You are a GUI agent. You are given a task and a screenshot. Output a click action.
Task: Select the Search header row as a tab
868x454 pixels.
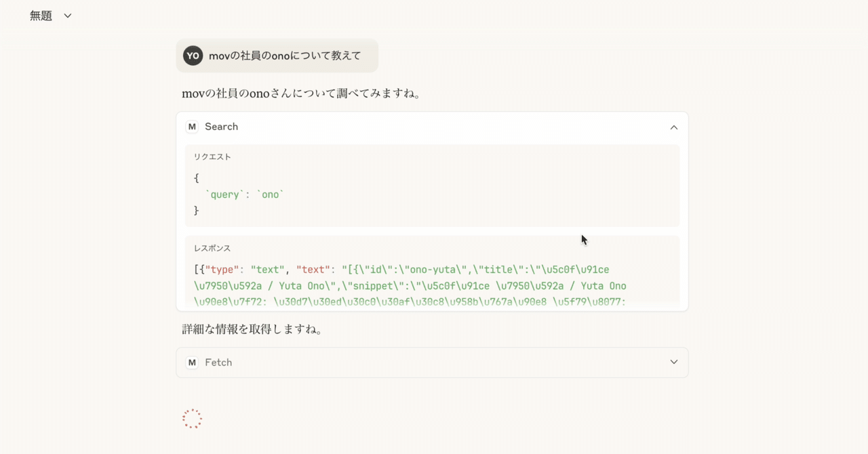[x=431, y=127]
